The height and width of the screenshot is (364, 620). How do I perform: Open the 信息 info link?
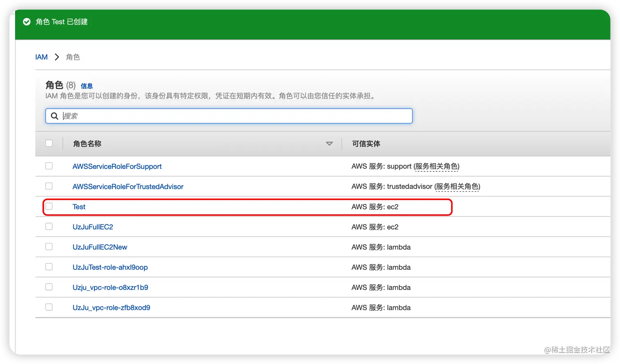click(x=87, y=86)
